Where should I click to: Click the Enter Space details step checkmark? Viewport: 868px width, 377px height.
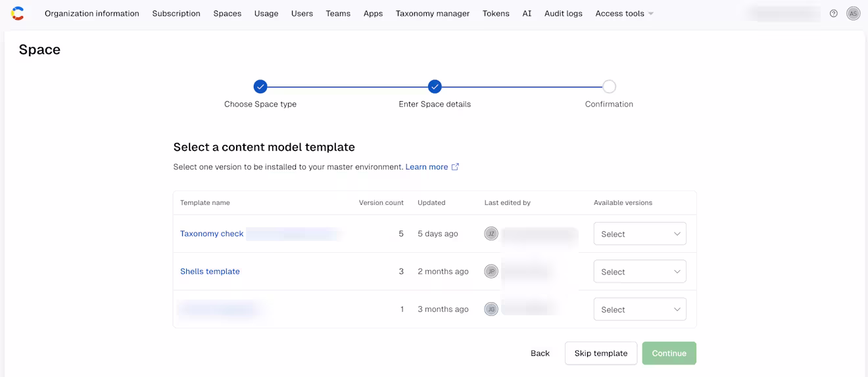click(435, 87)
